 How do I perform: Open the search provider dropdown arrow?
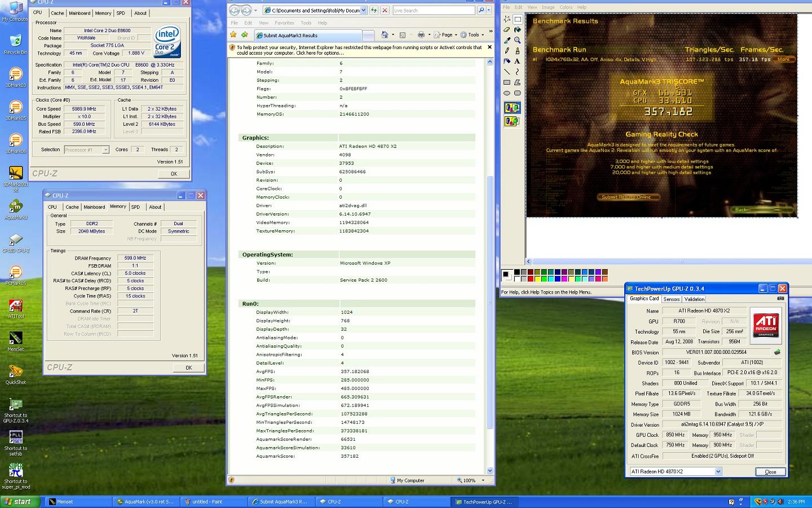click(488, 10)
